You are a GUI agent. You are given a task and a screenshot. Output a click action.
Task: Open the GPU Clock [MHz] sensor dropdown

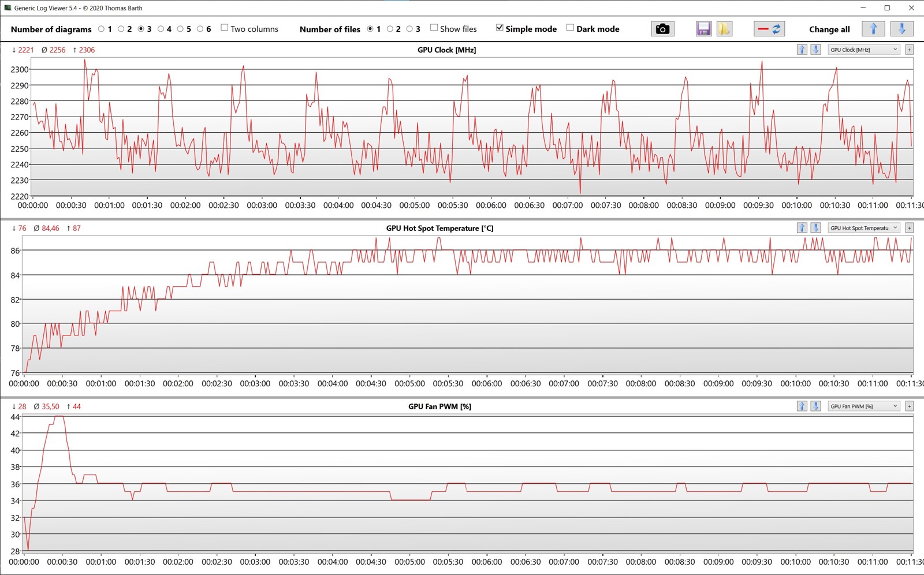(x=864, y=50)
